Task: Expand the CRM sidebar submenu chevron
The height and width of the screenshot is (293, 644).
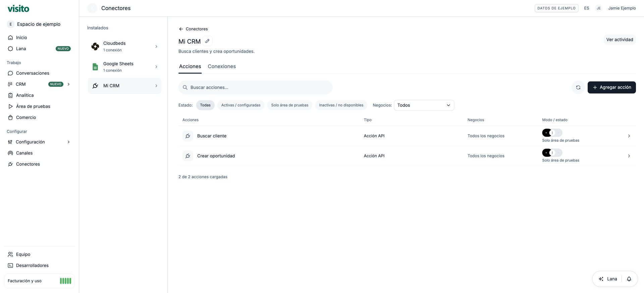Action: (69, 84)
